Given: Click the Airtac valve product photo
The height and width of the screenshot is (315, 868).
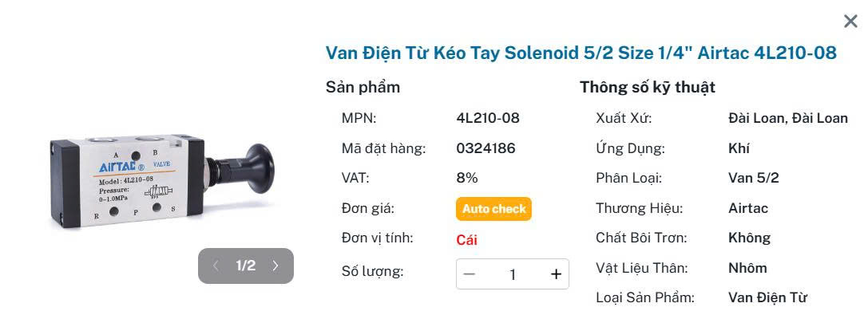Looking at the screenshot, I should pos(162,183).
